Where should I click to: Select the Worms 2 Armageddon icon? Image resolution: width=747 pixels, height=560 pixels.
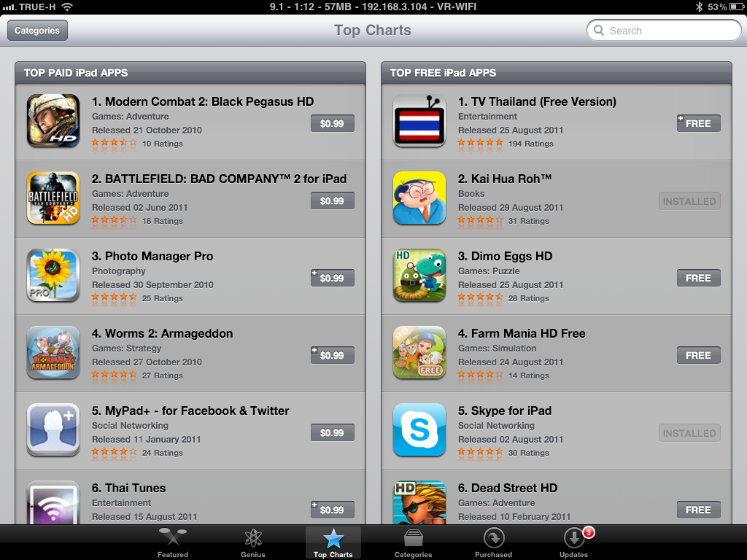coord(53,352)
